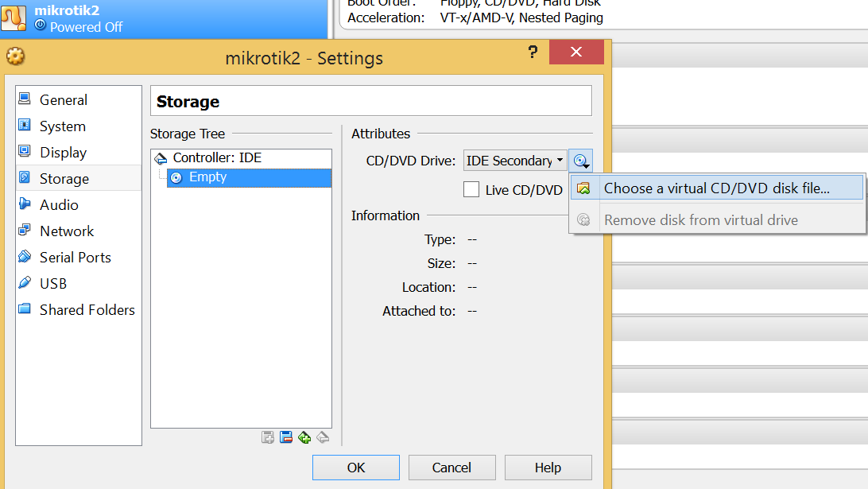Click the USB connector icon in sidebar
Screen dimensions: 868x489
point(25,282)
